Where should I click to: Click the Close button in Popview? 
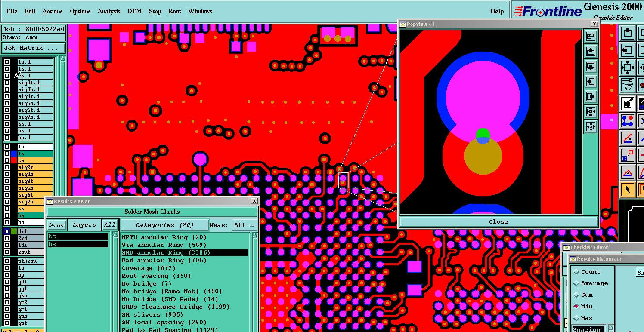[x=498, y=221]
